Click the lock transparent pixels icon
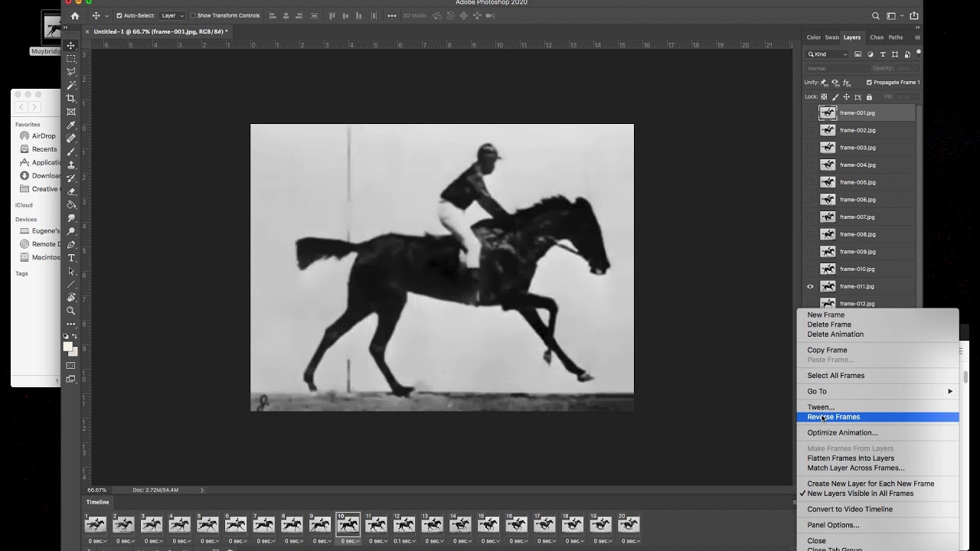 point(824,97)
